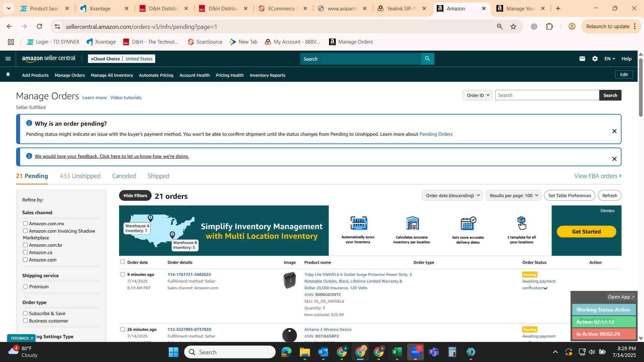The width and height of the screenshot is (644, 362).
Task: Open the Chrome profile icon
Action: tap(572, 26)
